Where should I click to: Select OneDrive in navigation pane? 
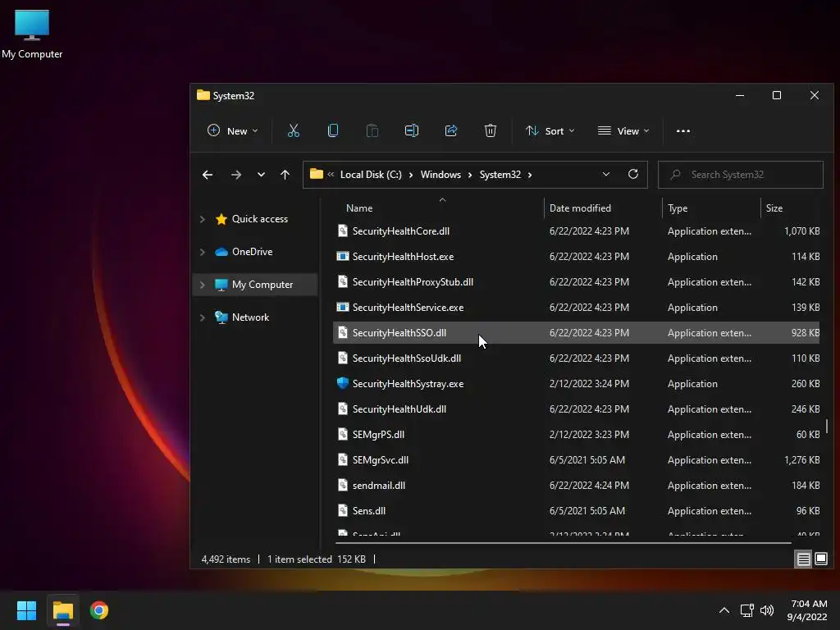pos(253,252)
